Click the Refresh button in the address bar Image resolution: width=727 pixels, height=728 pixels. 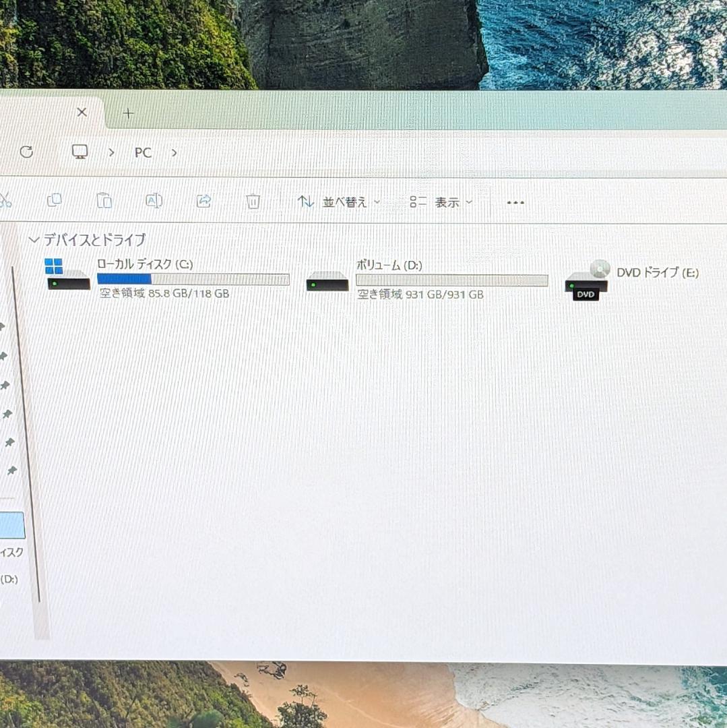click(27, 152)
